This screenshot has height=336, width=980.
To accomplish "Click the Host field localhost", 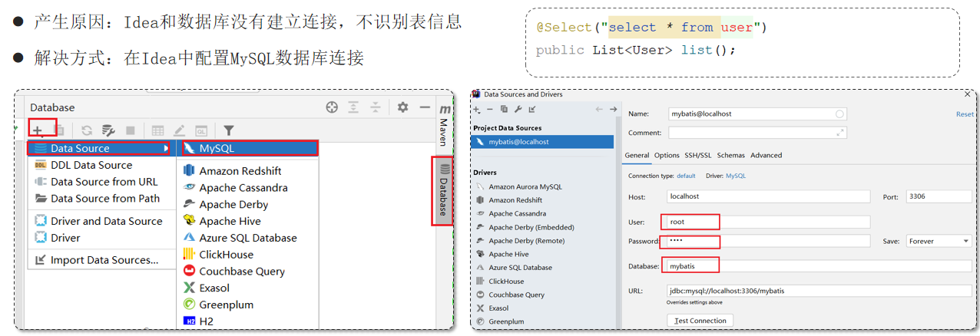I will coord(769,196).
